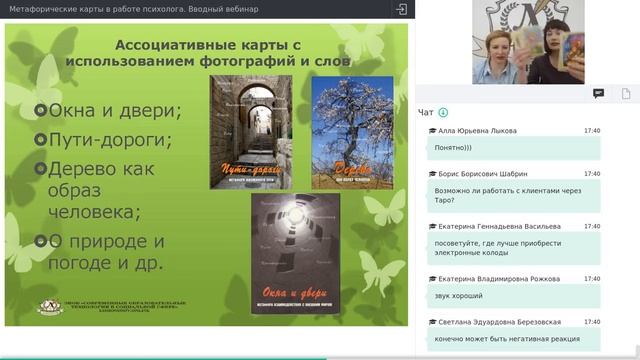
Task: Click the 17:40 timestamp of Лыкова's message
Action: pyautogui.click(x=592, y=131)
